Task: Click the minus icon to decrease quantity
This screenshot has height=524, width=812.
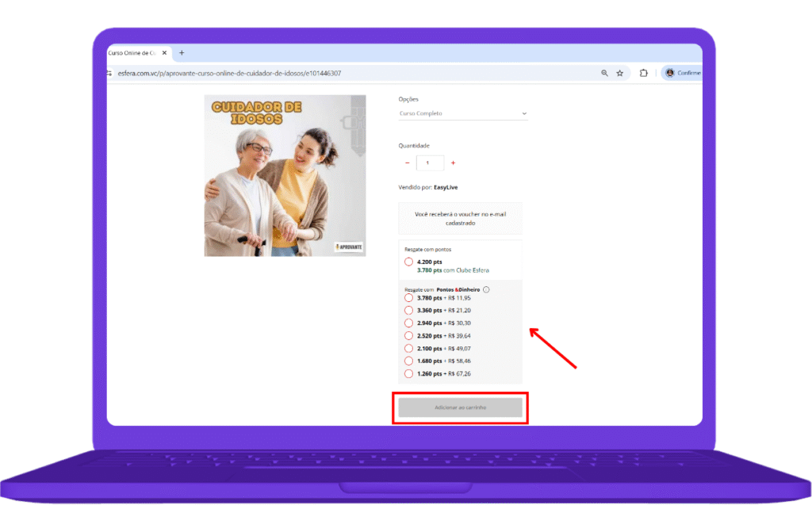Action: (x=406, y=163)
